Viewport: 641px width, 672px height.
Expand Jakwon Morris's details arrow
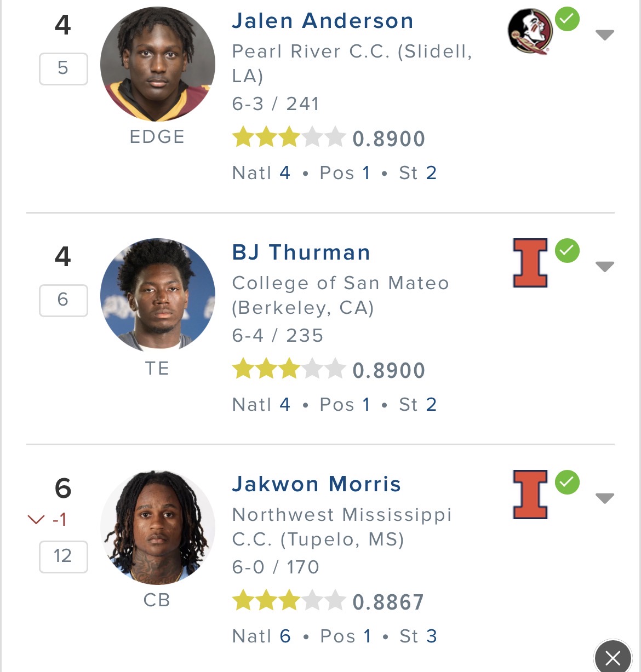(x=604, y=498)
